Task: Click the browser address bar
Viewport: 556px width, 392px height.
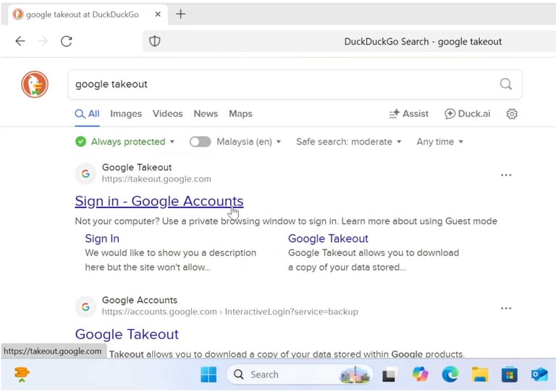Action: click(349, 41)
